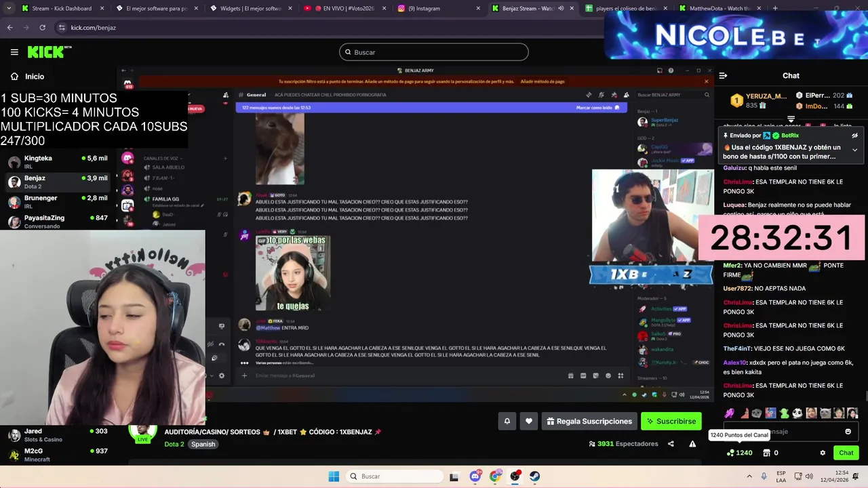Select Kingteka channel in sidebar
Image resolution: width=868 pixels, height=488 pixels.
pos(57,162)
